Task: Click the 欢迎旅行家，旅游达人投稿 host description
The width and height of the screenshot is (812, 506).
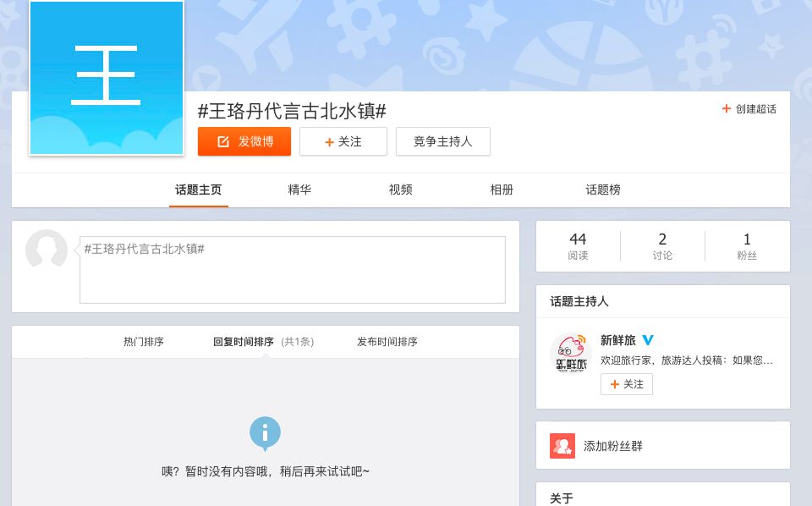Action: 687,360
